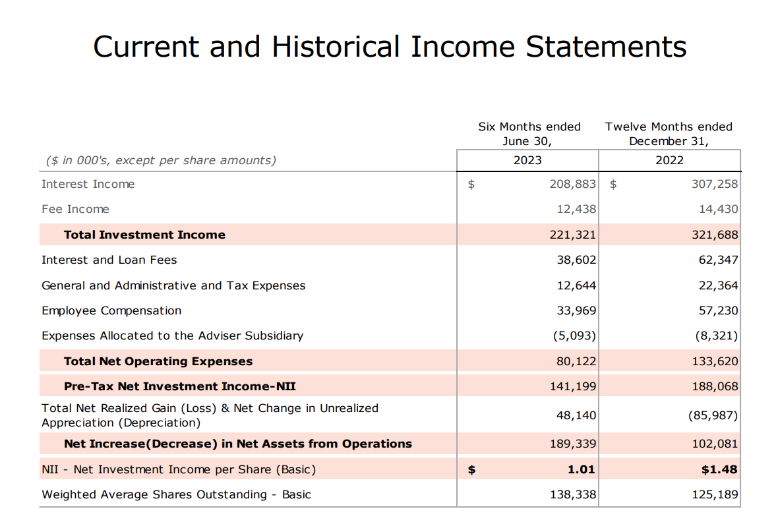
Task: Select General and Administrative and Tax Expenses
Action: click(173, 286)
